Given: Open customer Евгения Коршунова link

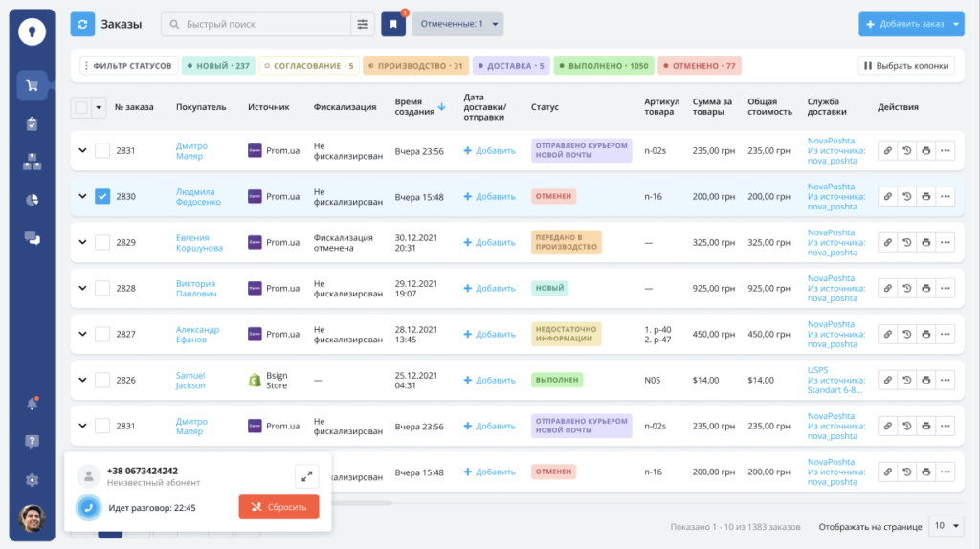Looking at the screenshot, I should click(199, 242).
